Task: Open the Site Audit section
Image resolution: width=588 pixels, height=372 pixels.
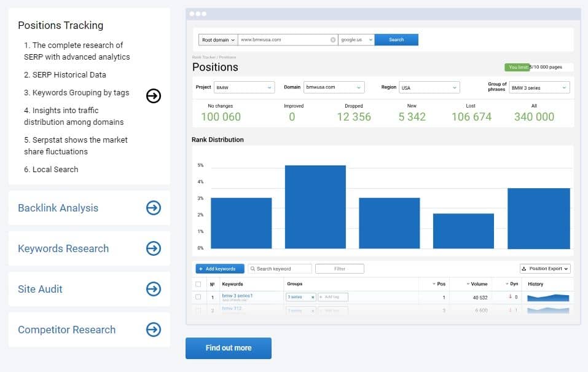Action: pos(41,289)
